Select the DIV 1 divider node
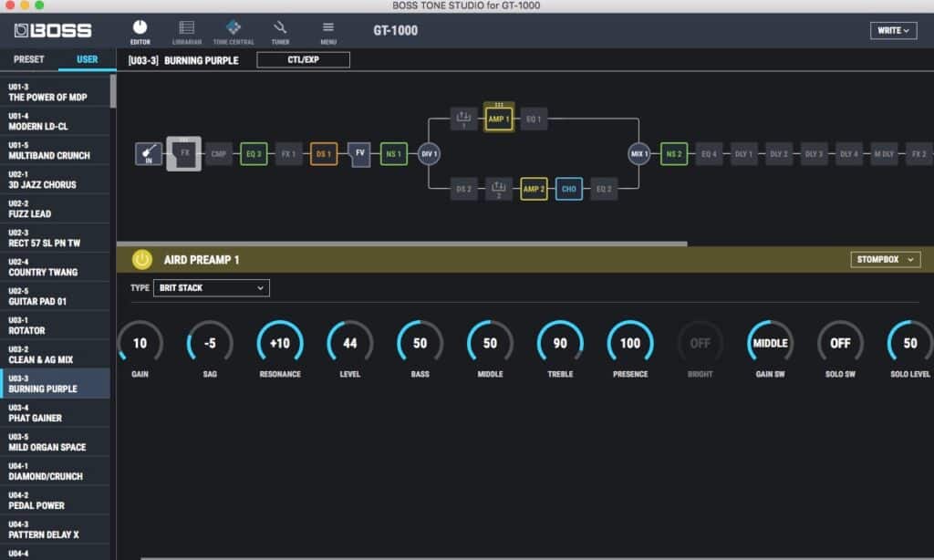Screen dimensions: 934x560 (429, 154)
